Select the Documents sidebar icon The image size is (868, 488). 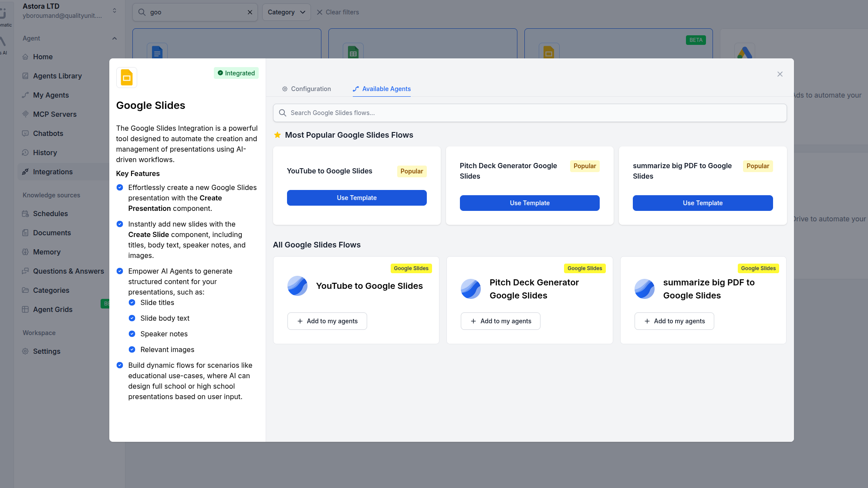26,233
